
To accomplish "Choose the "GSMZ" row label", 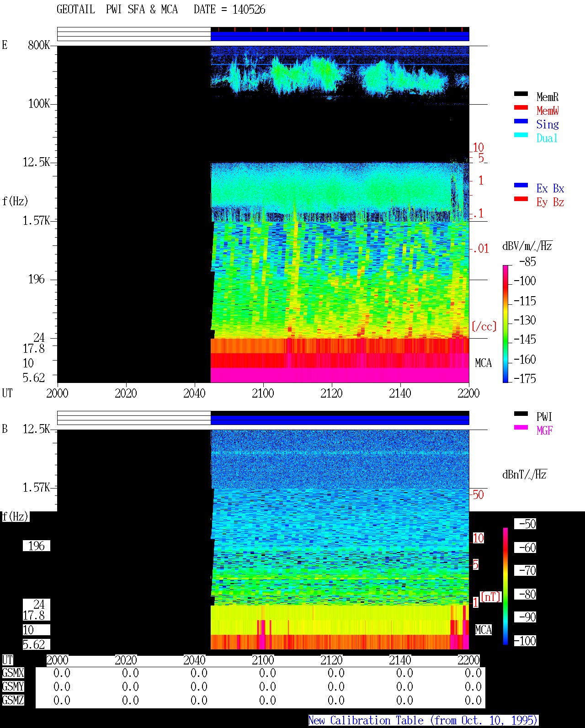I will [13, 700].
